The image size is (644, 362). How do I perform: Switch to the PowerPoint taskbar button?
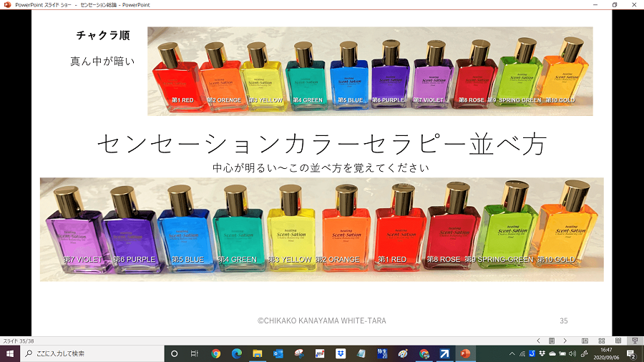[x=465, y=353]
